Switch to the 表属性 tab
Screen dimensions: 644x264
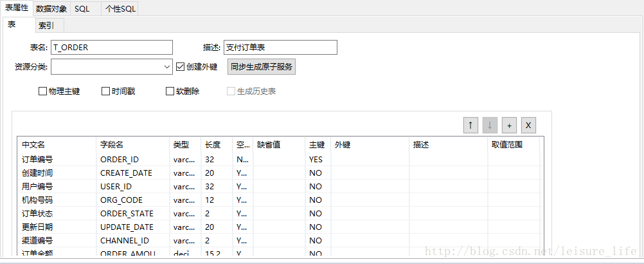17,8
